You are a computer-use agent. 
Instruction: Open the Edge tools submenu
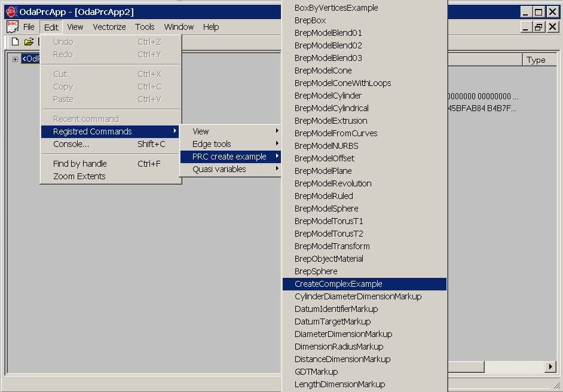click(231, 144)
